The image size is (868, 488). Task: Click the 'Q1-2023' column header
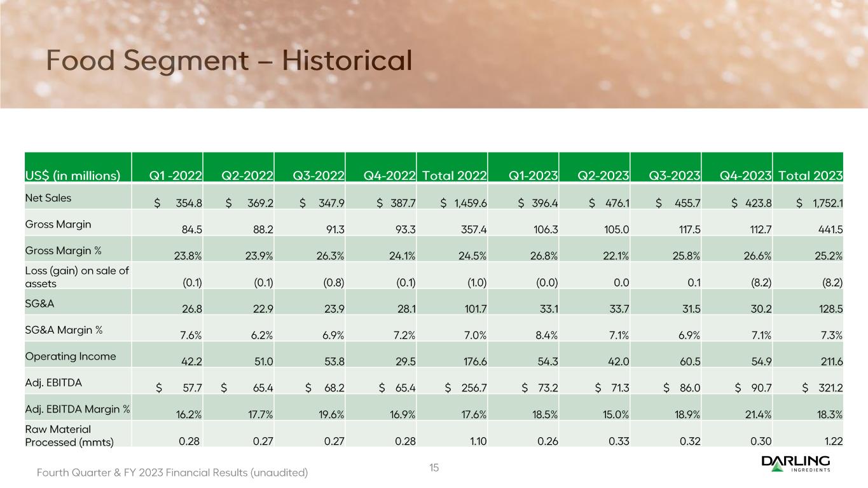click(535, 175)
